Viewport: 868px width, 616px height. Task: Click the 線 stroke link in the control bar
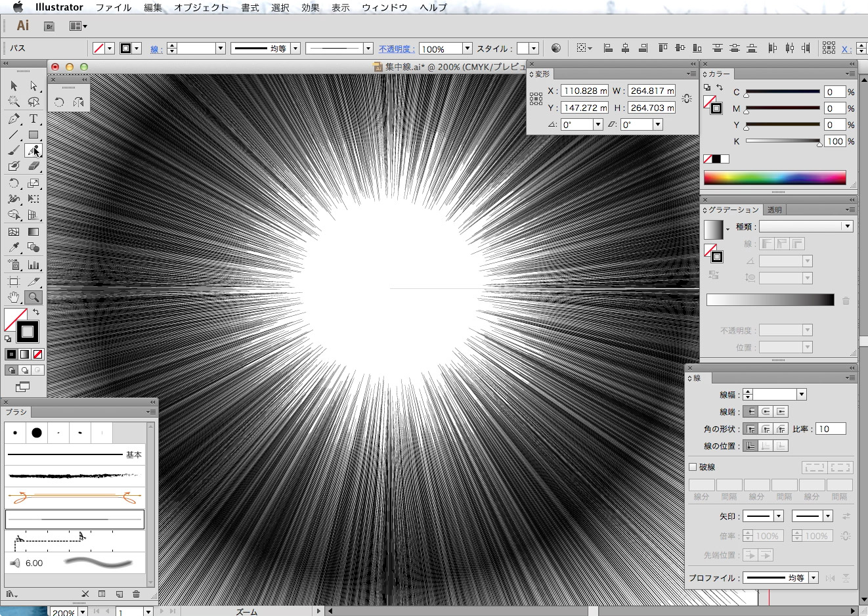pyautogui.click(x=156, y=49)
